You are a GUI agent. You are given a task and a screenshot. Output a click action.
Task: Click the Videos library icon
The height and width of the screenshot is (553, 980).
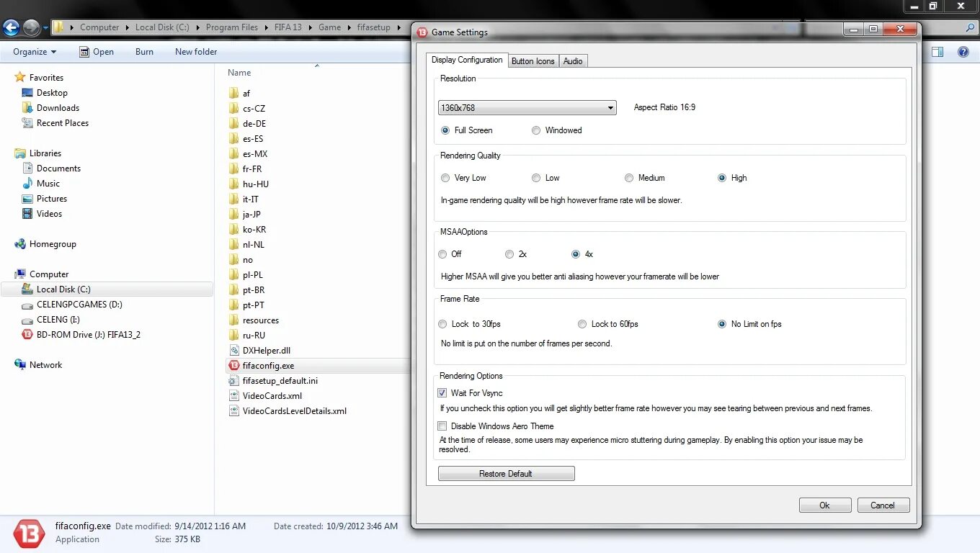(27, 214)
